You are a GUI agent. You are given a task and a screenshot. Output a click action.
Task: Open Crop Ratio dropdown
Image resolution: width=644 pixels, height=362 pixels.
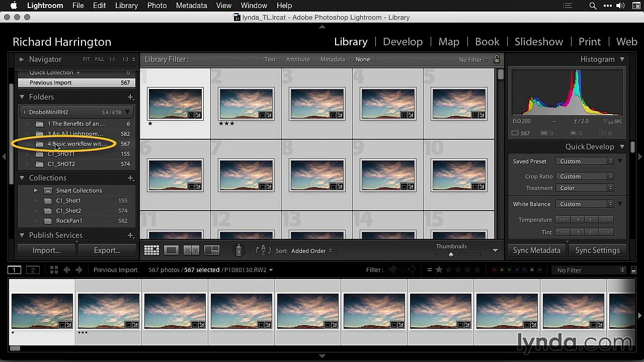point(585,176)
